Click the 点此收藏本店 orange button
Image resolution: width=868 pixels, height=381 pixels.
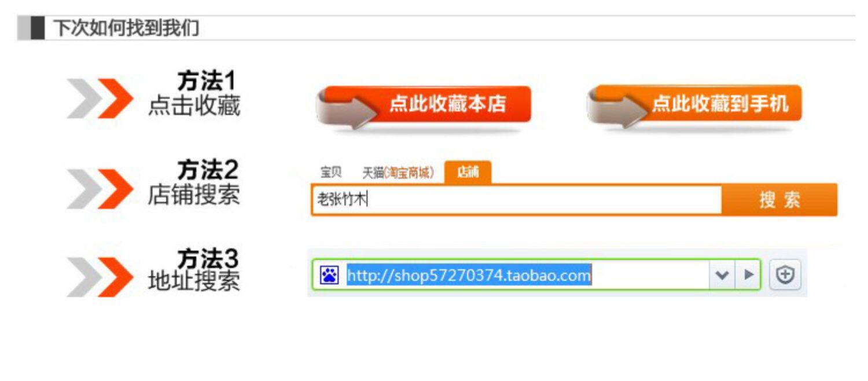(x=424, y=105)
